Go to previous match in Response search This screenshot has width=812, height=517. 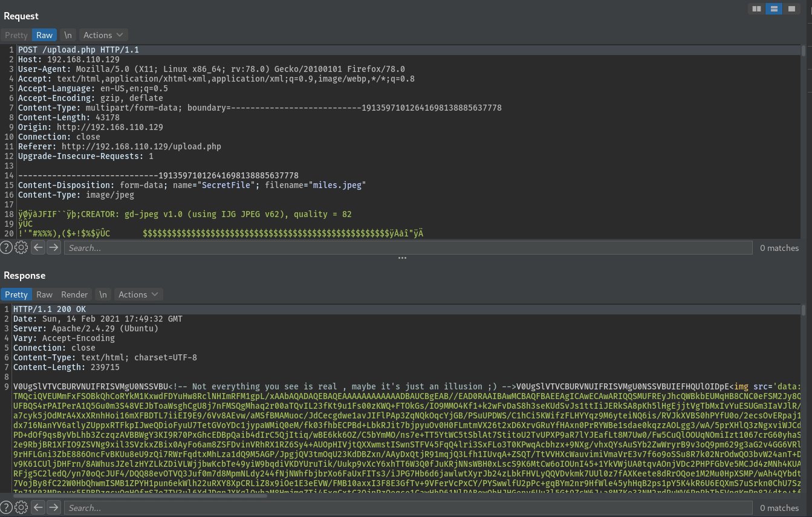pos(38,507)
